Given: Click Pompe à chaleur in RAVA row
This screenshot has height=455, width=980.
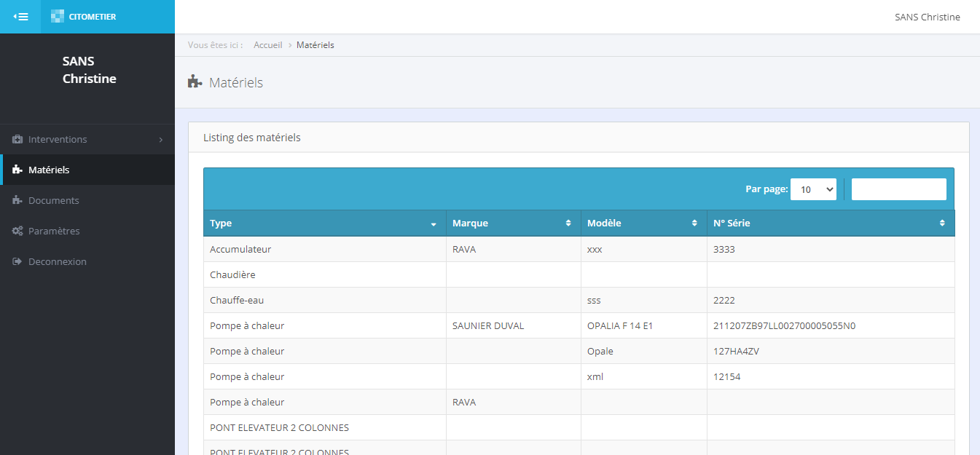Looking at the screenshot, I should pyautogui.click(x=247, y=402).
